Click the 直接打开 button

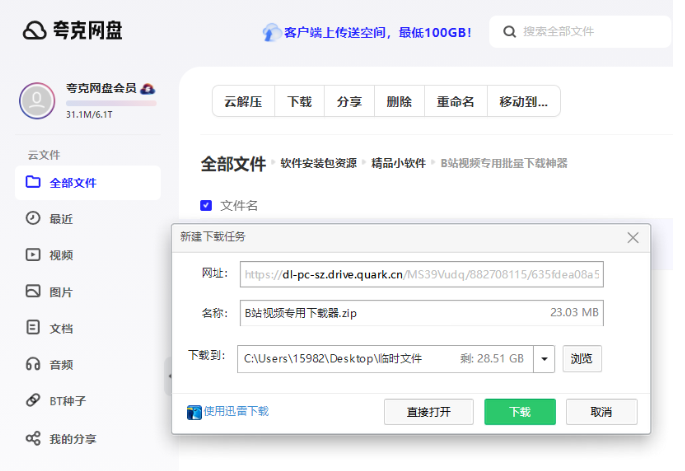tap(429, 412)
